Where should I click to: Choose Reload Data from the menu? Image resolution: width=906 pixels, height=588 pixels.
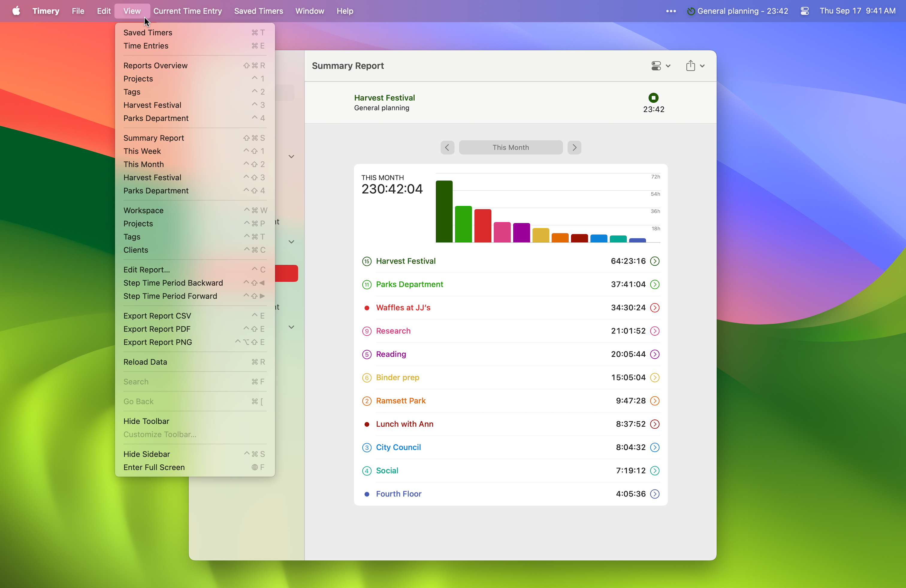[194, 362]
